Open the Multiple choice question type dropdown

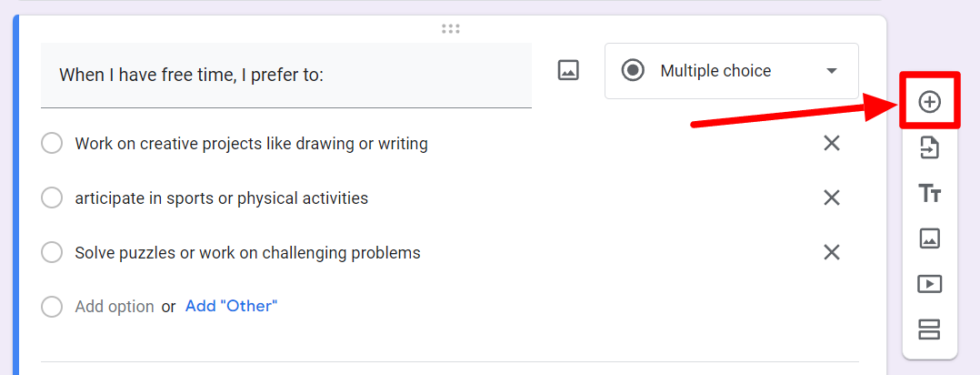(x=731, y=71)
